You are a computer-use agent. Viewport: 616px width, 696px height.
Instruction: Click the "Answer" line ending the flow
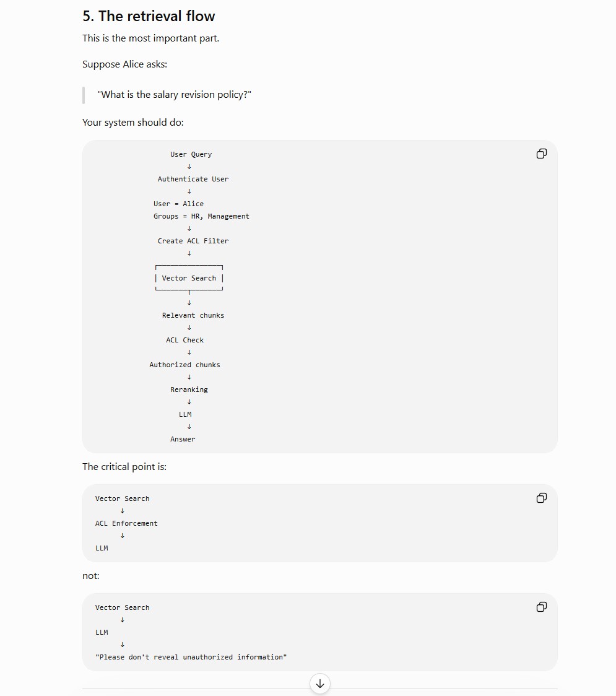coord(183,439)
